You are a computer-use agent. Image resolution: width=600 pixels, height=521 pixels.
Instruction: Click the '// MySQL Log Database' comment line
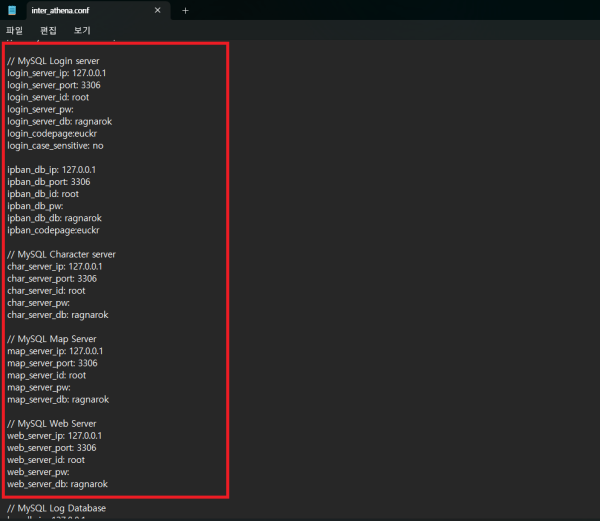pos(56,508)
